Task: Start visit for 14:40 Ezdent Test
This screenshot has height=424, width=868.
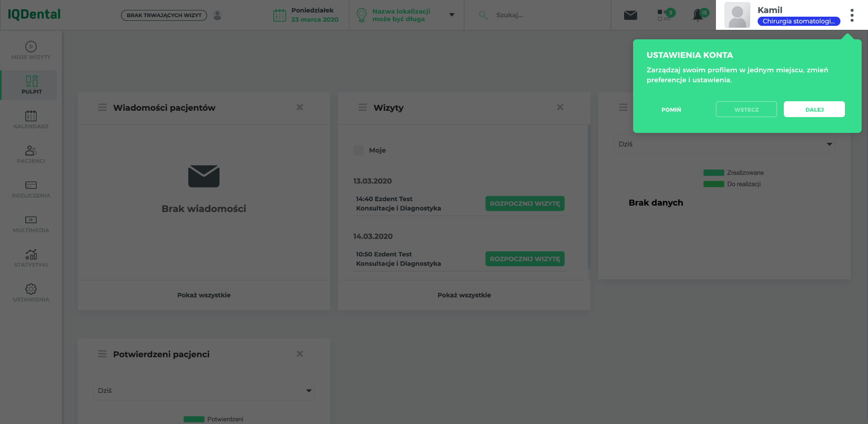Action: pyautogui.click(x=525, y=203)
